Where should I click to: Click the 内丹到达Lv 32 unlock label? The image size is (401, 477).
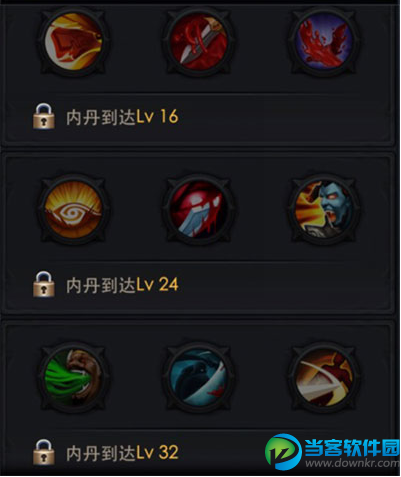(x=122, y=453)
